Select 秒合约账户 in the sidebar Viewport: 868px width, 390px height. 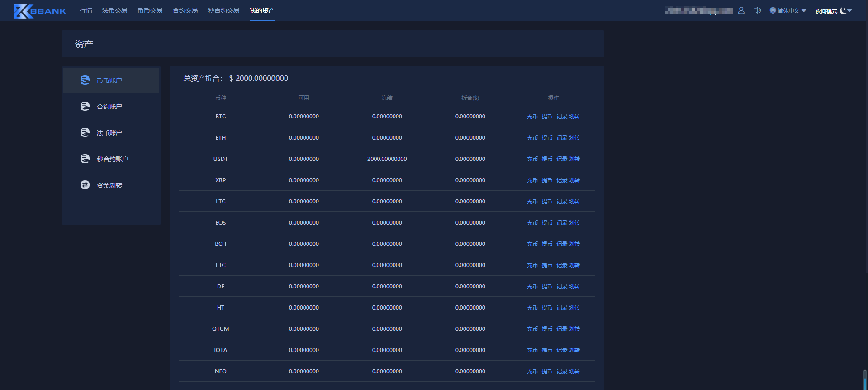pos(111,159)
